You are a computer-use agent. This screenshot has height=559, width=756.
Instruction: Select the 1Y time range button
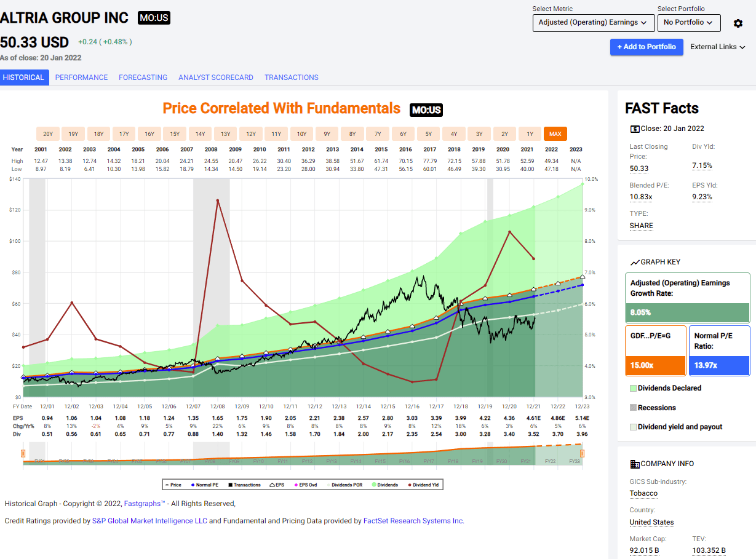530,134
